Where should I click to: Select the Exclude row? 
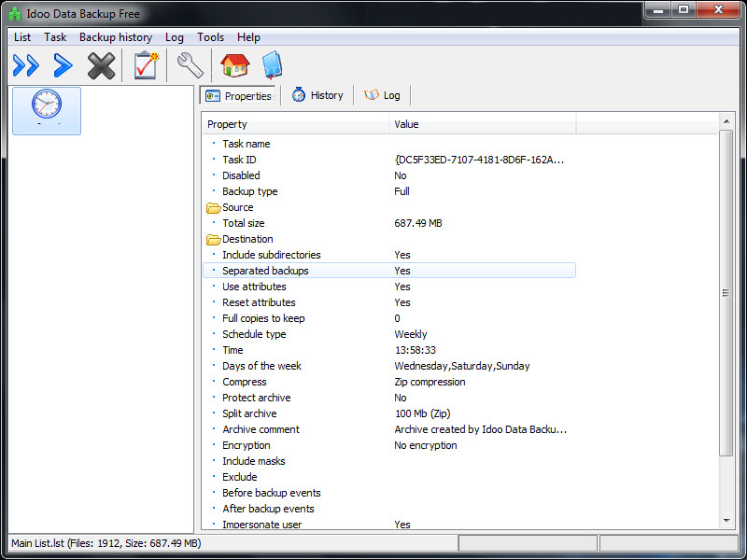[389, 477]
